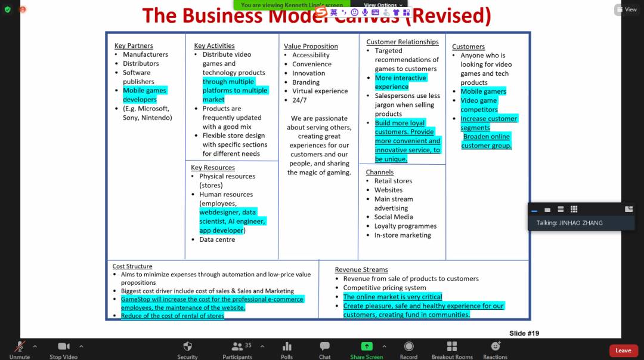This screenshot has width=644, height=360.
Task: Click the red Leave button
Action: tap(623, 350)
